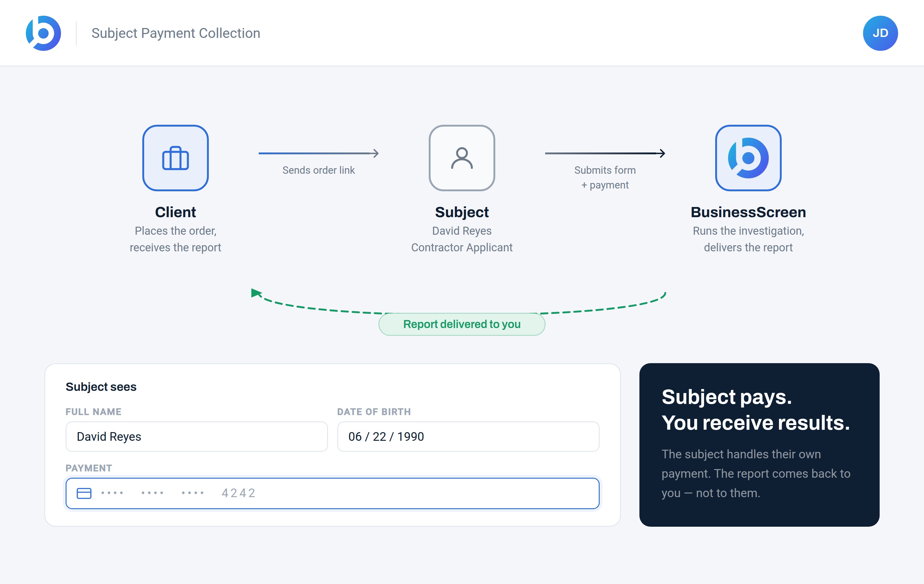Click the BusinessScreen logo in the header
This screenshot has width=924, height=584.
click(x=43, y=33)
